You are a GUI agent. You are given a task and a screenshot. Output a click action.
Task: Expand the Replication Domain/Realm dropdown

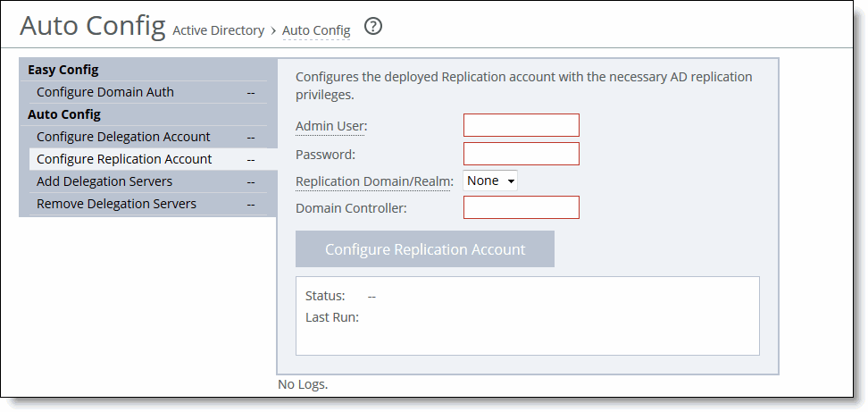[x=490, y=181]
